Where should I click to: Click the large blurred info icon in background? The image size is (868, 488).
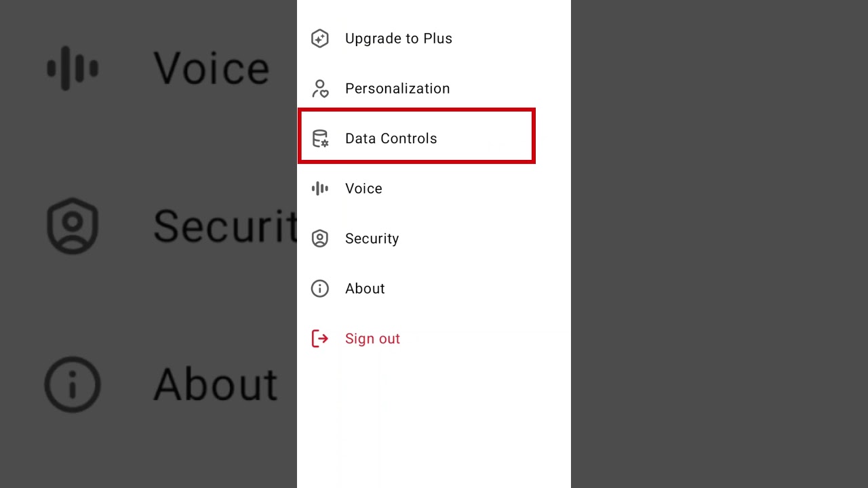[x=73, y=385]
